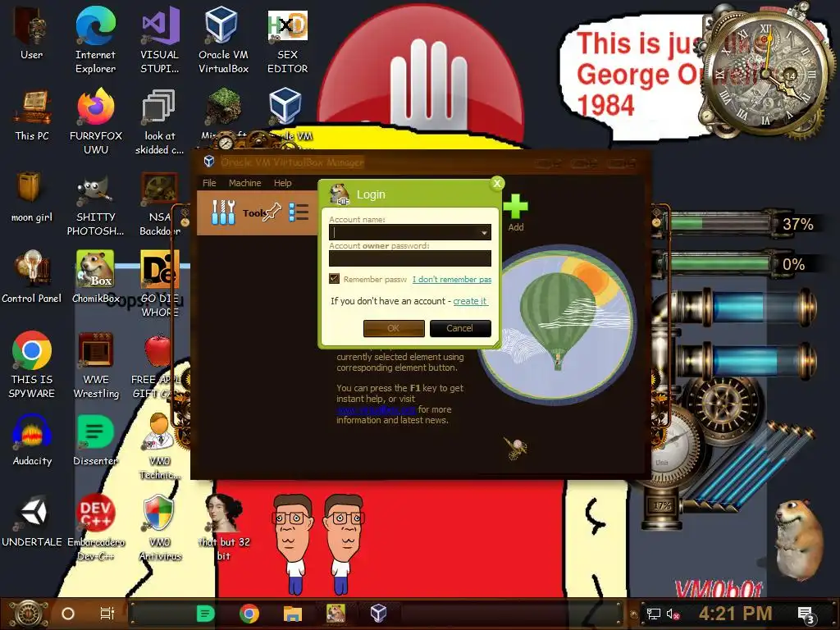Click the hamster desktop mascot

coord(801,541)
